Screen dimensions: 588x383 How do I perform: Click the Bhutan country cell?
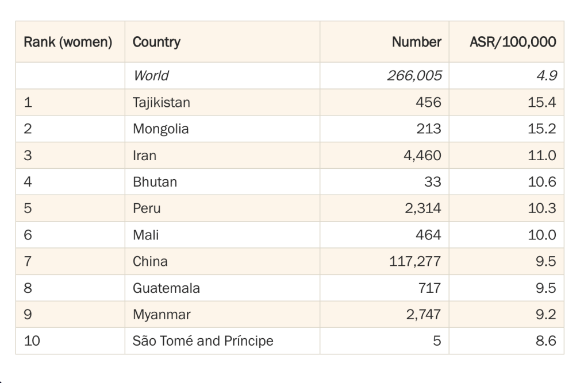click(155, 182)
